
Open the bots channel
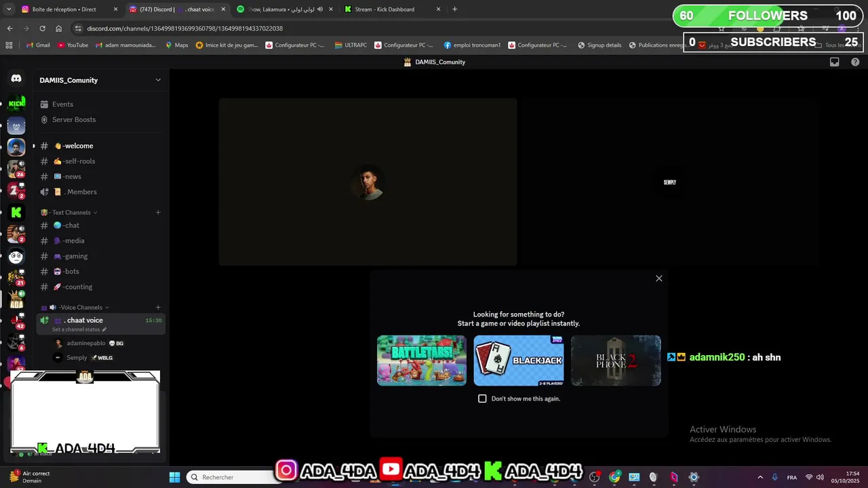(x=100, y=271)
